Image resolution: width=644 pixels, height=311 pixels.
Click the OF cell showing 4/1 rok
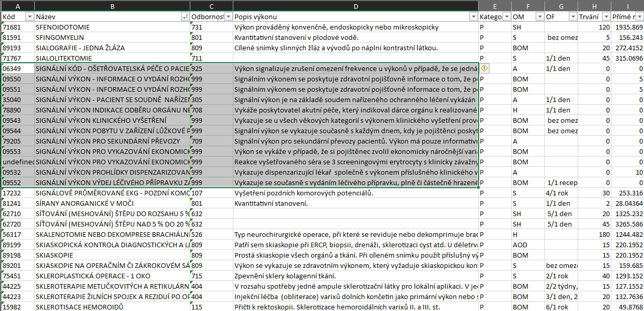[562, 193]
